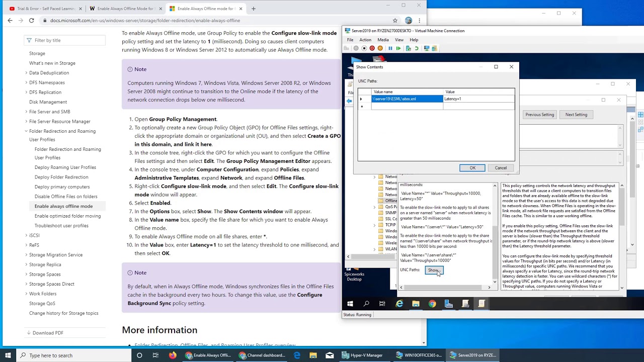Bookmark this page with the star icon
644x362 pixels.
tap(395, 21)
